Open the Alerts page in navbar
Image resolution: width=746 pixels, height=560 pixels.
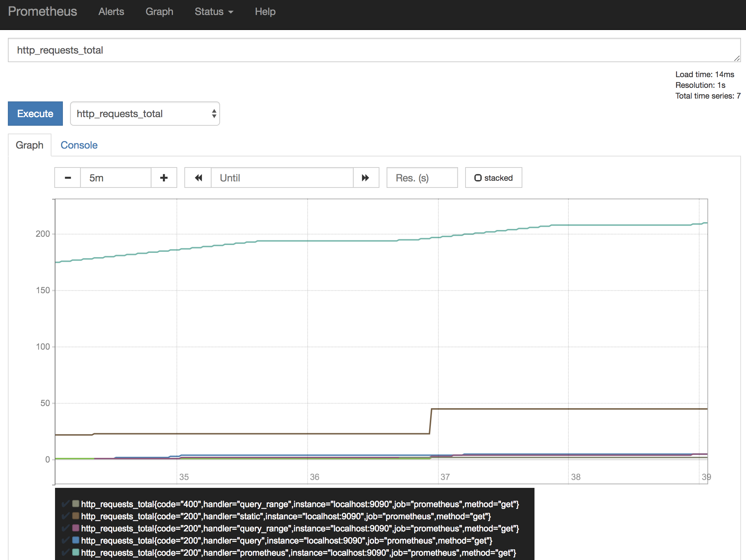(111, 12)
